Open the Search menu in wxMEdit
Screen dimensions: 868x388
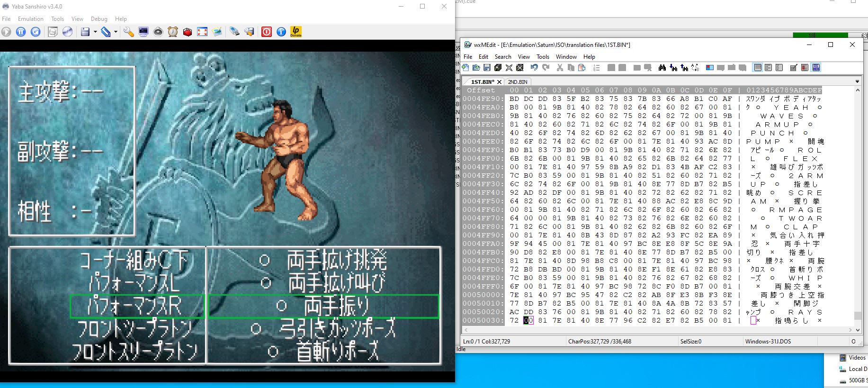point(503,57)
